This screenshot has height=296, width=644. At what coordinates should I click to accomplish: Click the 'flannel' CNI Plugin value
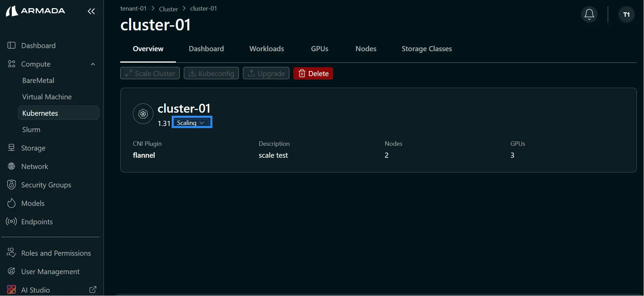point(144,155)
